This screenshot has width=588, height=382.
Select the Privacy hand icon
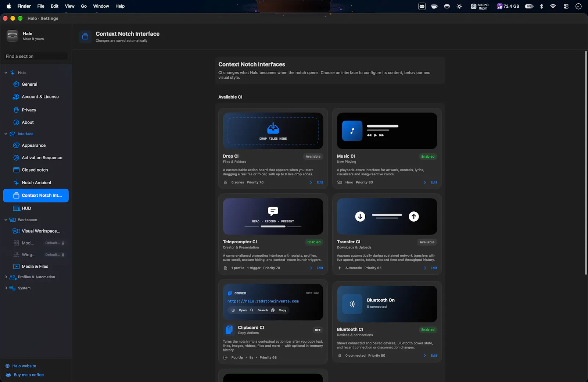point(16,110)
